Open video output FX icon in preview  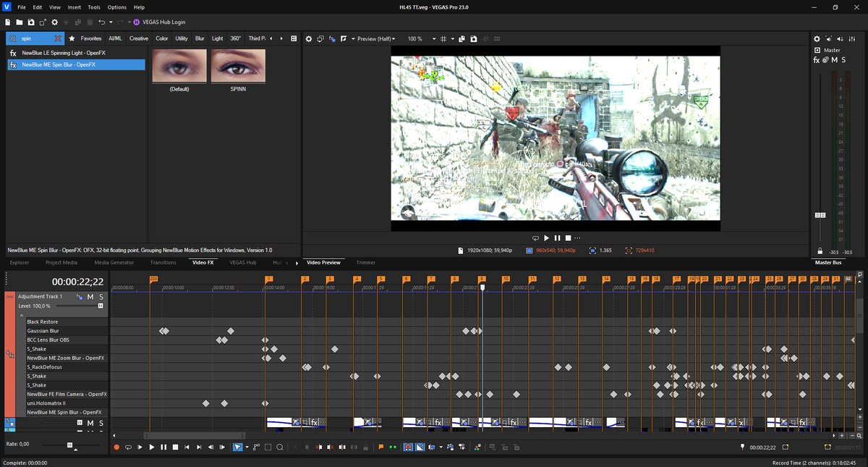[x=331, y=38]
